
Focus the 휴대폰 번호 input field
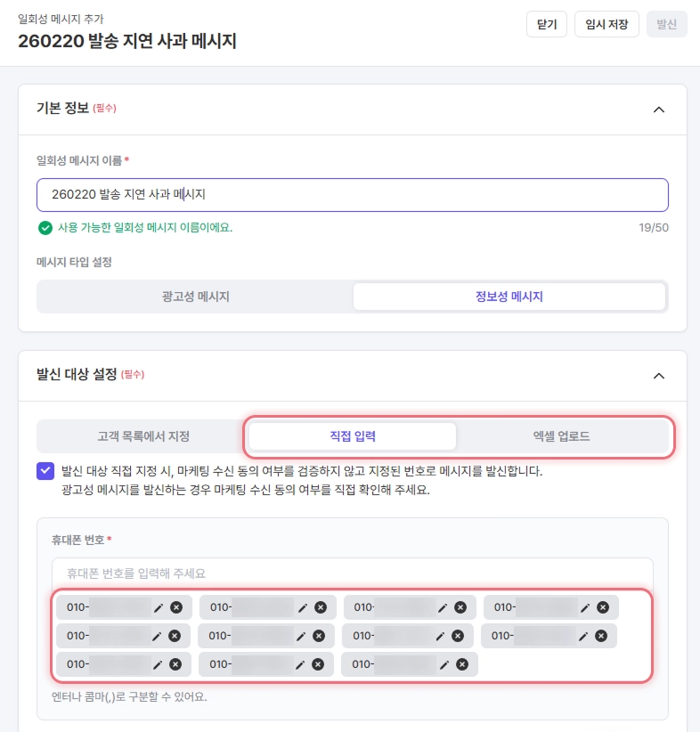pyautogui.click(x=352, y=573)
